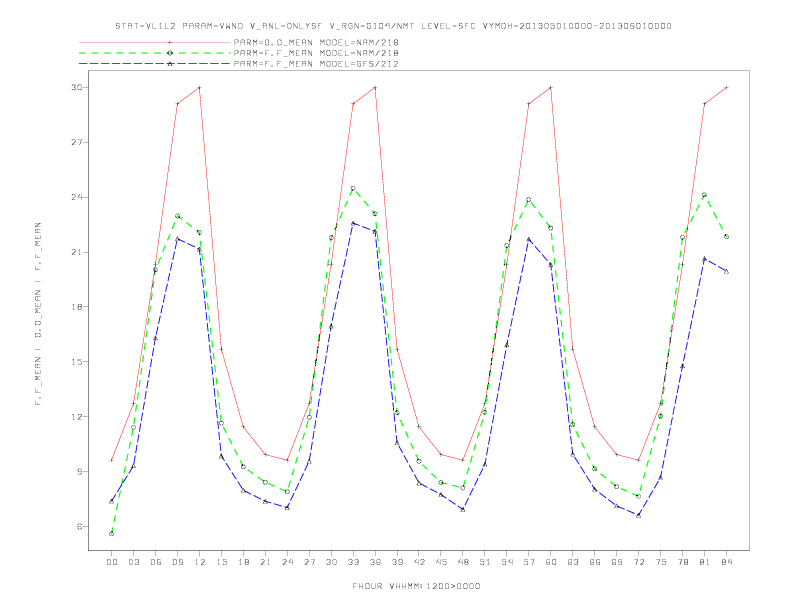Click x-axis tick label 75
This screenshot has width=792, height=612.
pyautogui.click(x=661, y=562)
